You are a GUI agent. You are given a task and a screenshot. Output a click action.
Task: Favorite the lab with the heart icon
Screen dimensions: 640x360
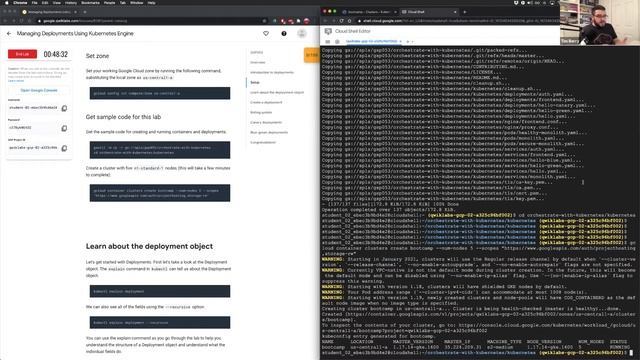pos(266,33)
